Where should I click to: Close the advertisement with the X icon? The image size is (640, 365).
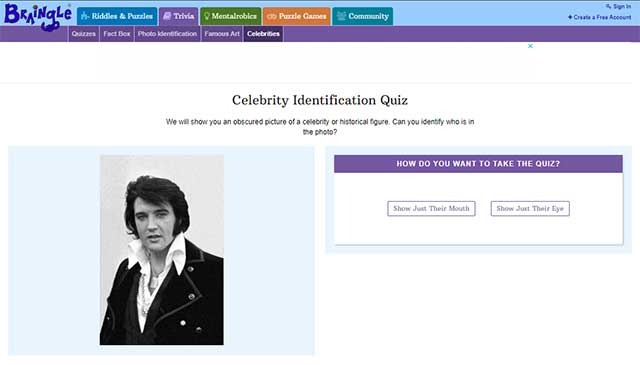tap(530, 46)
